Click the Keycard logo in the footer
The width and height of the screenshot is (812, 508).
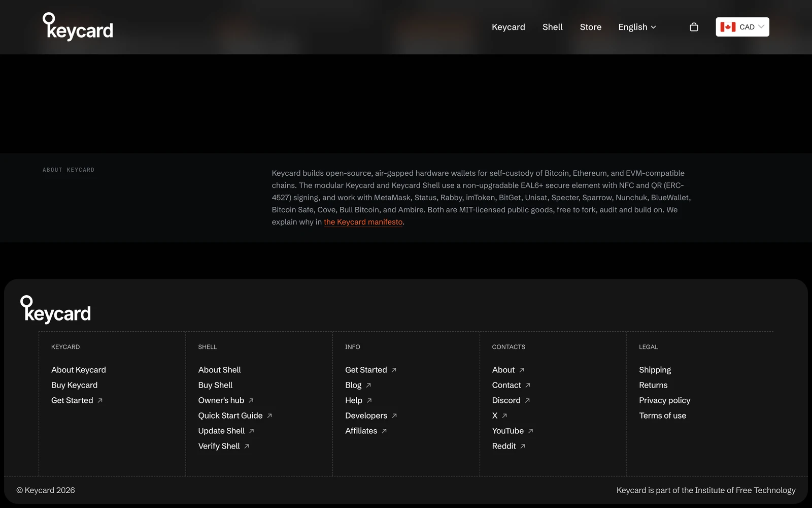[x=56, y=309]
